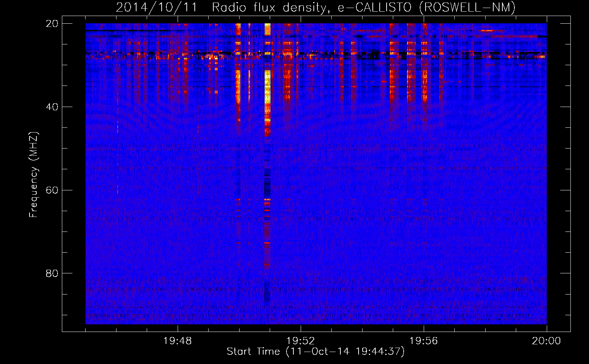Click the x-axis time label '19:48'
This screenshot has height=364, width=589.
[178, 341]
